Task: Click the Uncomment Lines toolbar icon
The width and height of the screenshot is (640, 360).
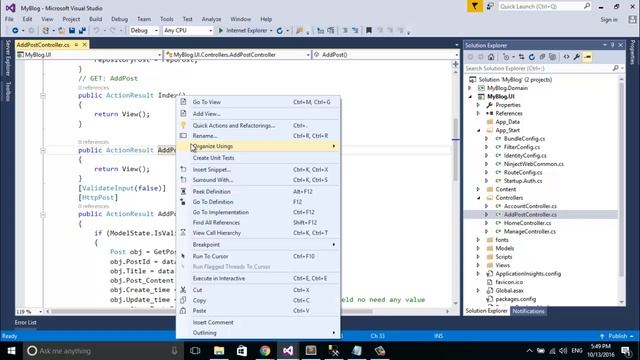Action: 355,31
